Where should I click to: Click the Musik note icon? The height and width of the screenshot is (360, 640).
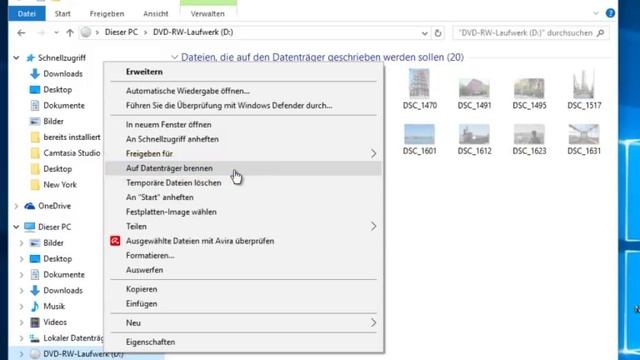35,306
